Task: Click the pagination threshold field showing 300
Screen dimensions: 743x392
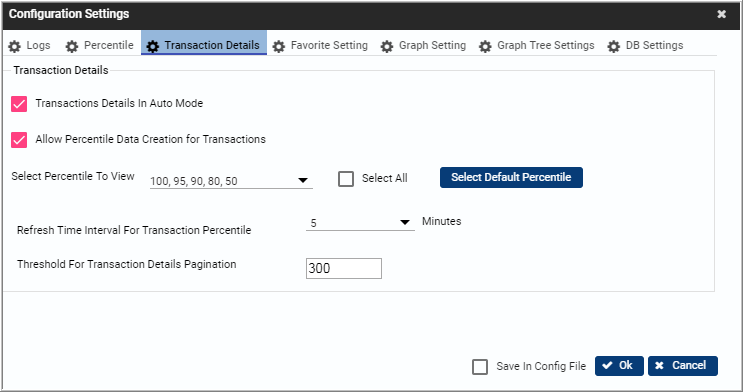Action: pyautogui.click(x=344, y=268)
